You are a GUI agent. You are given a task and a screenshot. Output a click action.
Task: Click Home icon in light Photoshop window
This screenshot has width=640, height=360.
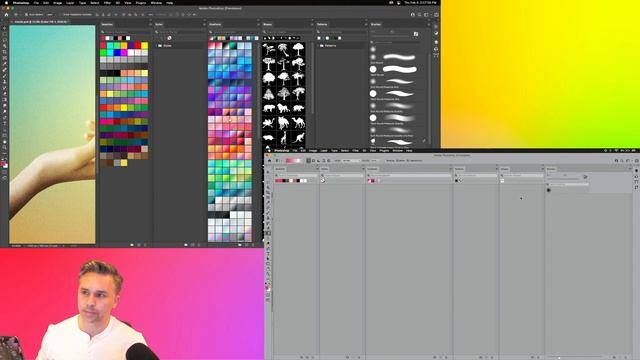coord(269,160)
